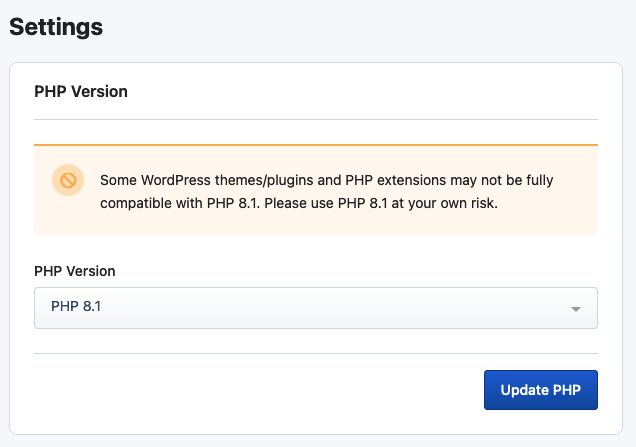636x447 pixels.
Task: Click the divider line above Update PHP
Action: click(316, 353)
